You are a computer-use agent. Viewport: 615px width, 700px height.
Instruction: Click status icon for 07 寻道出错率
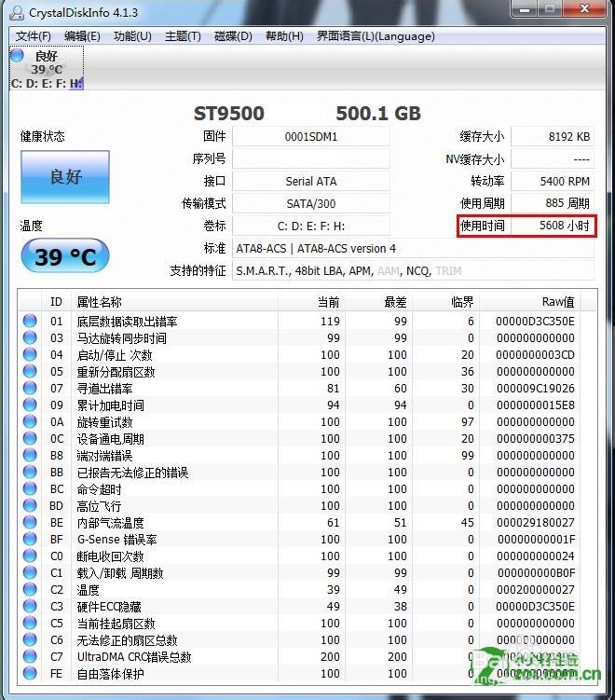[x=30, y=388]
